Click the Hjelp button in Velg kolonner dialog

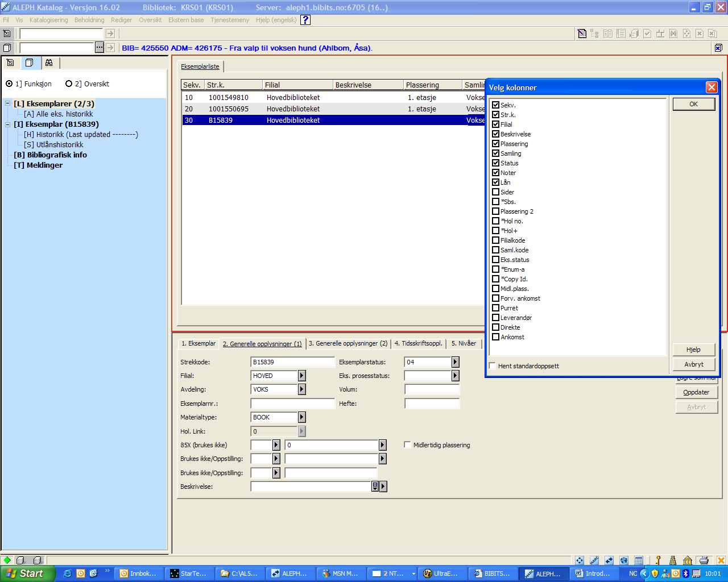tap(693, 350)
